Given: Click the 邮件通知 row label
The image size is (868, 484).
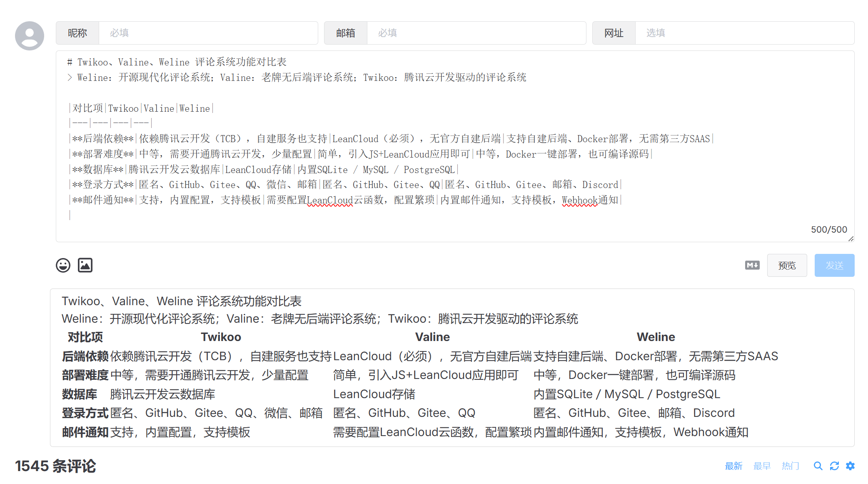Looking at the screenshot, I should click(x=85, y=432).
